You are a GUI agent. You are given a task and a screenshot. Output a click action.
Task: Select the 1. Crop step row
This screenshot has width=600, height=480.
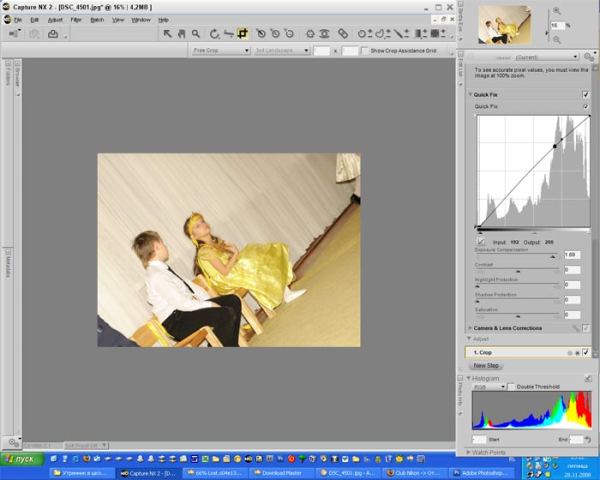pos(528,352)
